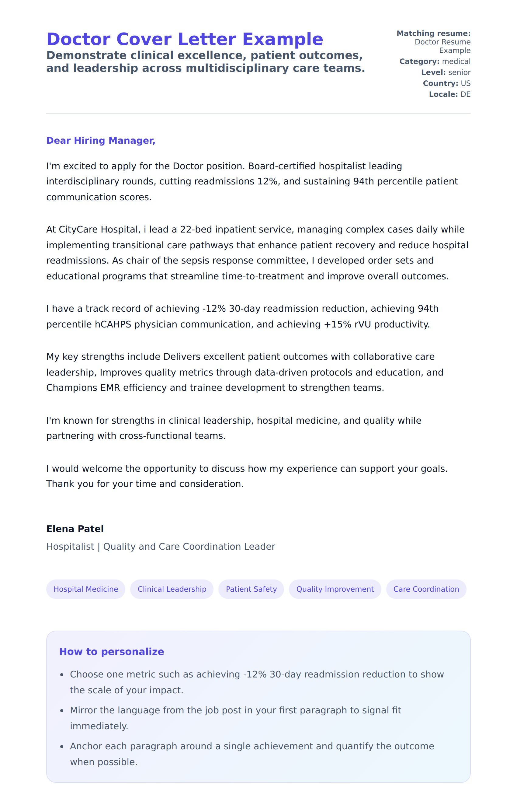
Task: Click the Locale DE label
Action: tap(449, 94)
